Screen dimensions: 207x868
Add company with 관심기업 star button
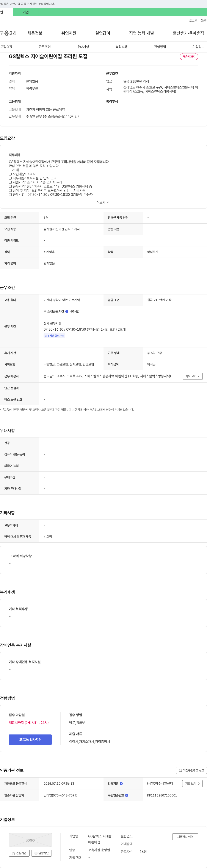tap(19, 853)
